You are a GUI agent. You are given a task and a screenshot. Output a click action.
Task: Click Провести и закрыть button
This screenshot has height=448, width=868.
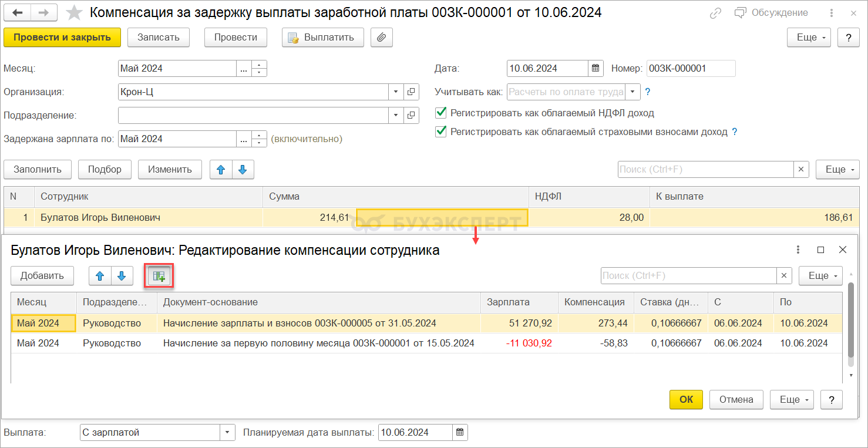point(62,37)
